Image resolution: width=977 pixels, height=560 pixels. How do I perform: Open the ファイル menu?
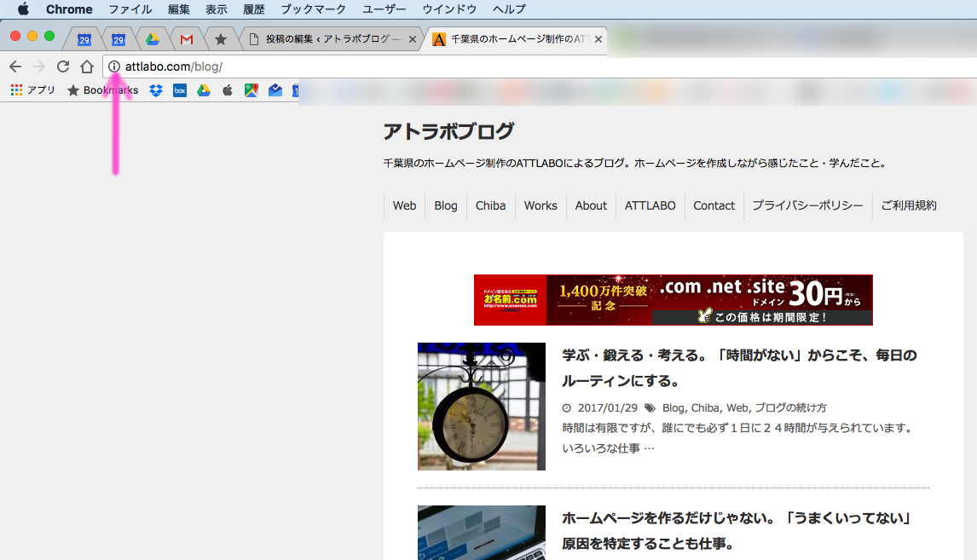tap(130, 9)
